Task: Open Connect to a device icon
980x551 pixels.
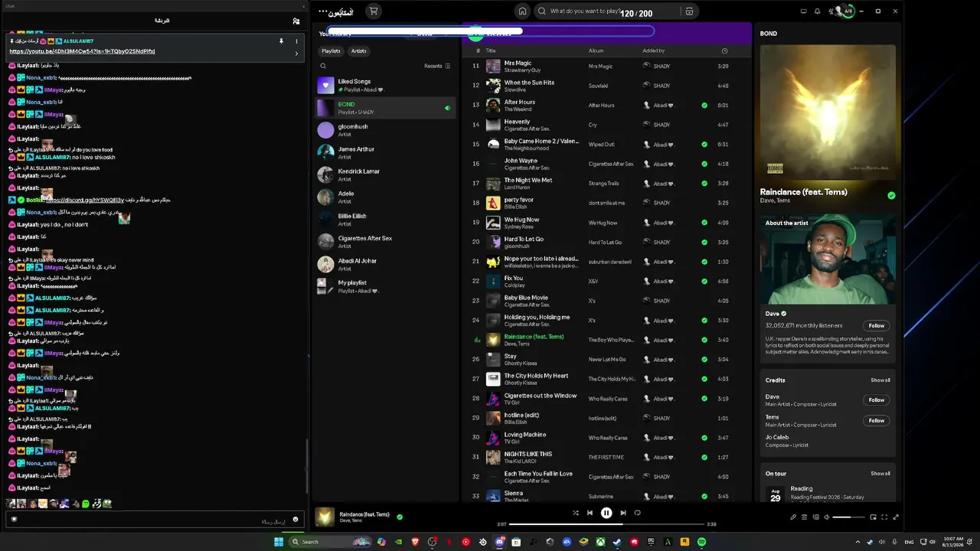Action: [815, 517]
